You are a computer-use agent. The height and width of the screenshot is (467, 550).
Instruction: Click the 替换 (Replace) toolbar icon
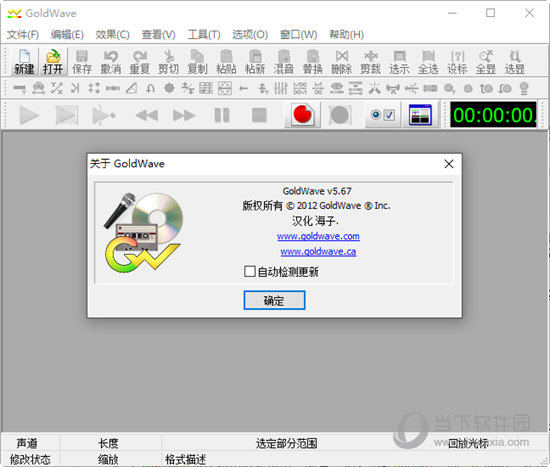click(313, 62)
